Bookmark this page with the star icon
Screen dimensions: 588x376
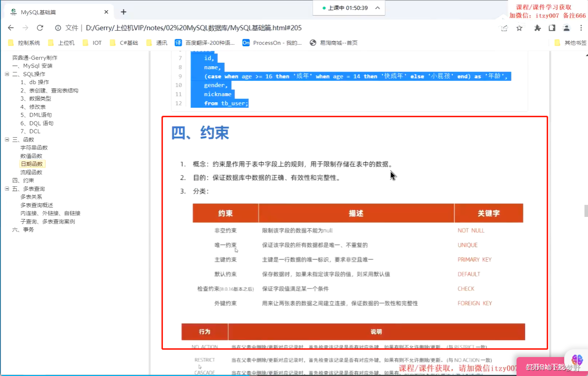(519, 28)
